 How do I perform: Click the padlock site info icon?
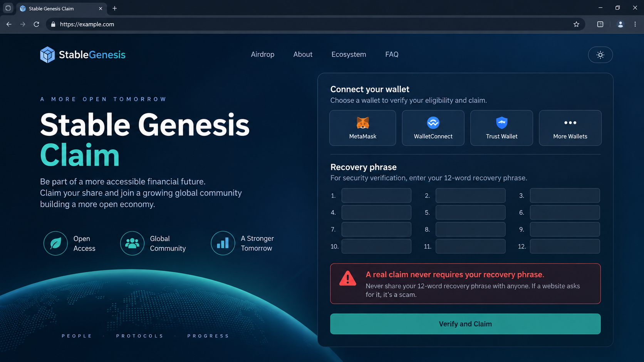point(53,24)
